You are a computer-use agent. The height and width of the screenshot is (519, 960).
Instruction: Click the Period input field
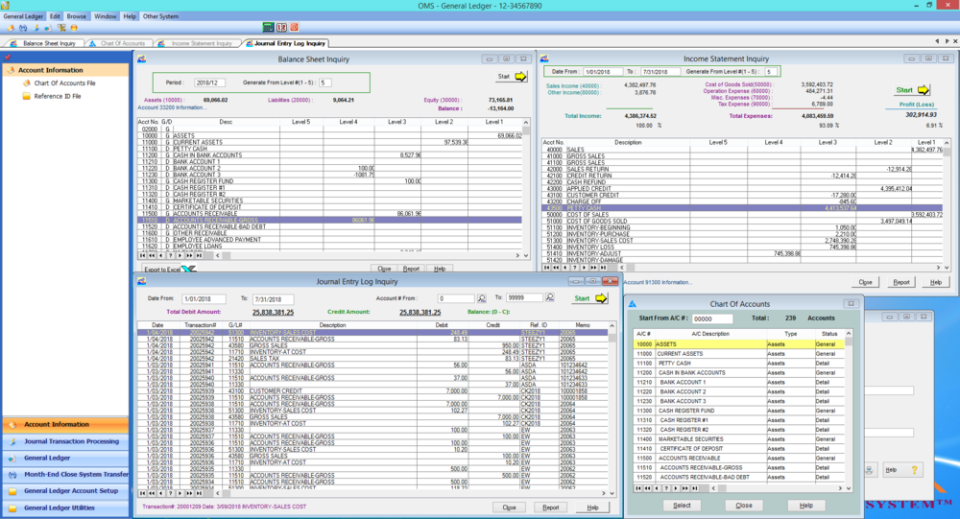tap(209, 83)
